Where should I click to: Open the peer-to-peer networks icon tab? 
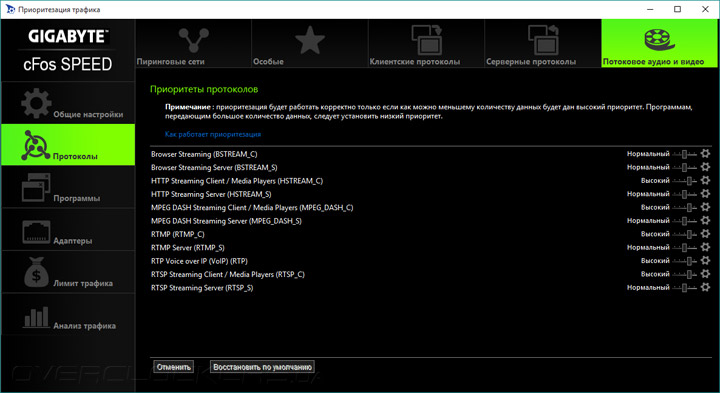[x=193, y=40]
